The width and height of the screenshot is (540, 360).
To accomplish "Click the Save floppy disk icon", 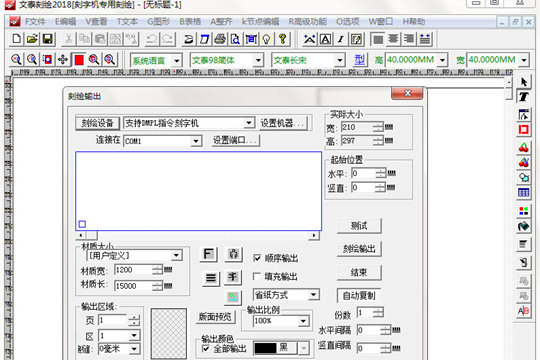I will point(48,39).
